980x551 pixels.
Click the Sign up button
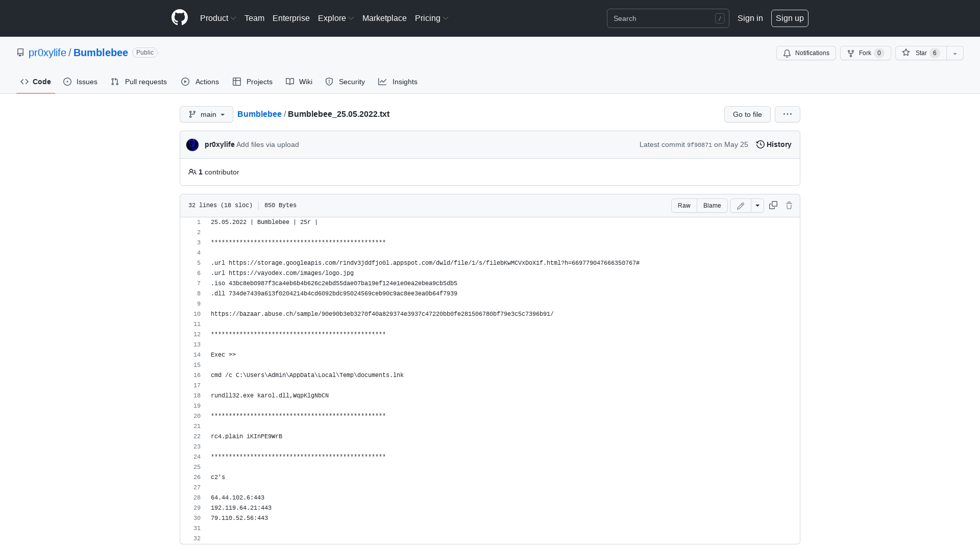click(x=790, y=18)
